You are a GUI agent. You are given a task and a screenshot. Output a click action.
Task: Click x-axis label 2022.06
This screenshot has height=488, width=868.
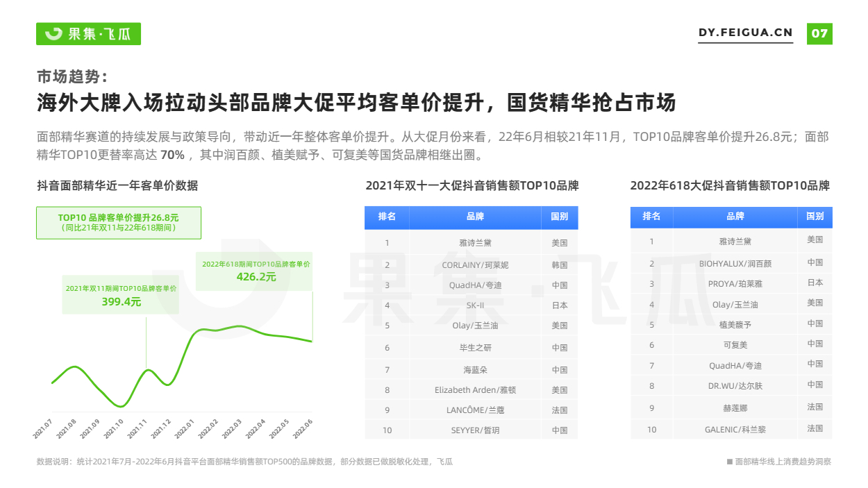(x=301, y=429)
